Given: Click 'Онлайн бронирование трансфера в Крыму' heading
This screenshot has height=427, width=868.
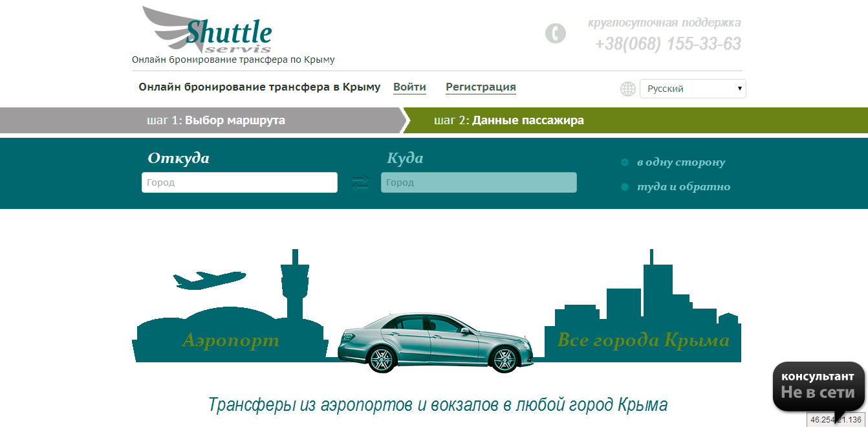Looking at the screenshot, I should click(x=259, y=87).
